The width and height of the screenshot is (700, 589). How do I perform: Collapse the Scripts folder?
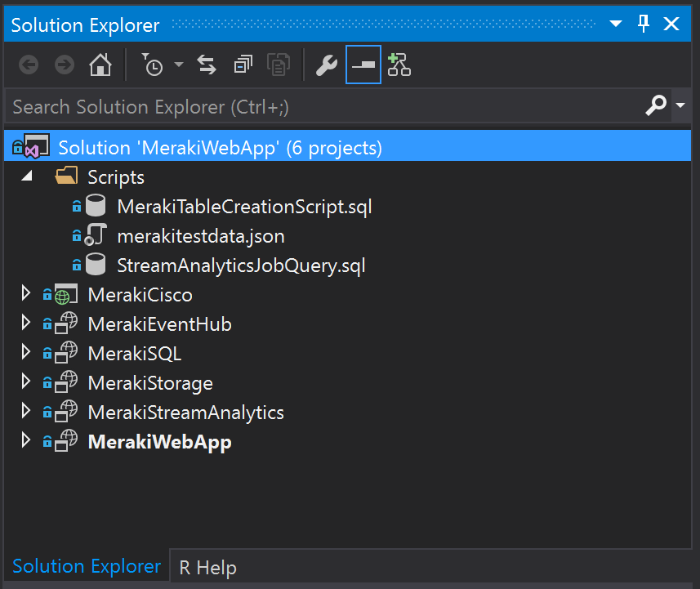coord(27,176)
